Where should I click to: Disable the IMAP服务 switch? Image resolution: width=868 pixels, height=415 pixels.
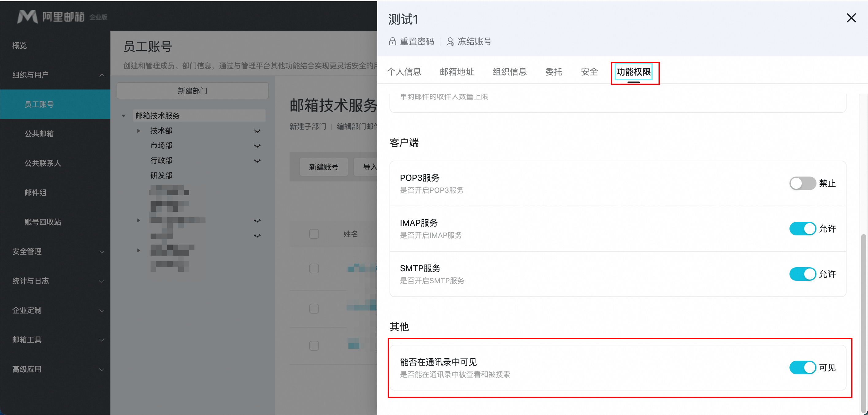802,229
